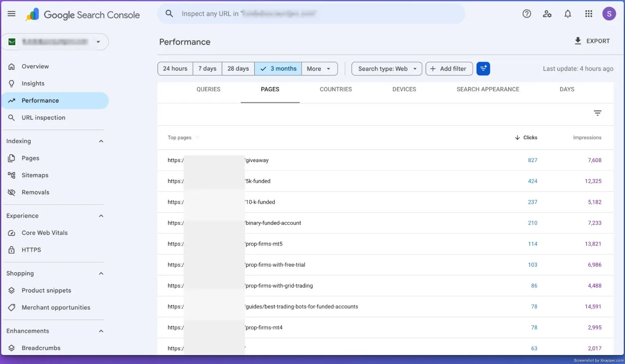Click the prop-firms-with-free-trial row
625x364 pixels.
coord(385,265)
